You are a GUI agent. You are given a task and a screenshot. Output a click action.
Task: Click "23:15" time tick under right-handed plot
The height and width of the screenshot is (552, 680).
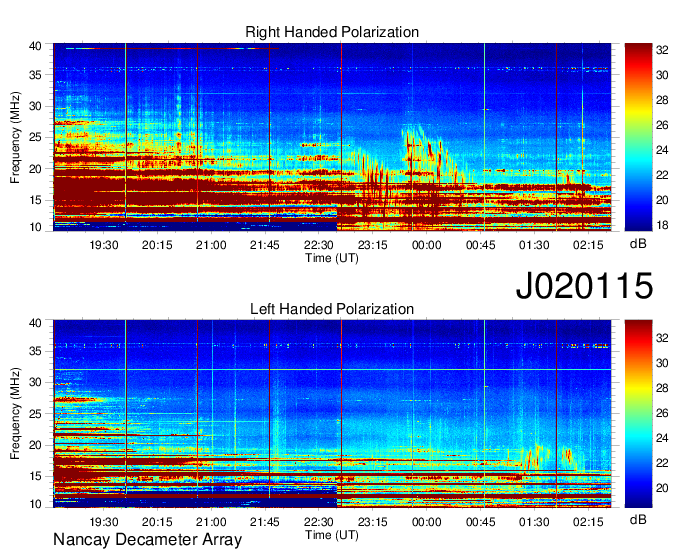pos(373,245)
